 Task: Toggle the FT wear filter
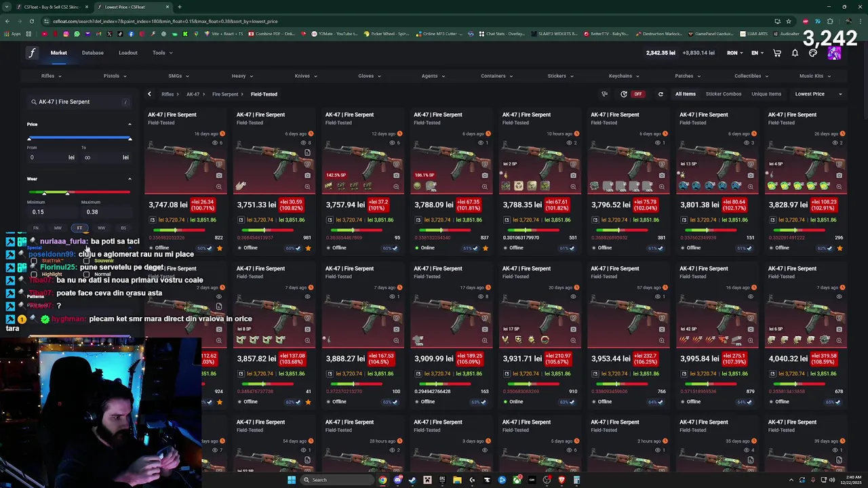pyautogui.click(x=79, y=228)
